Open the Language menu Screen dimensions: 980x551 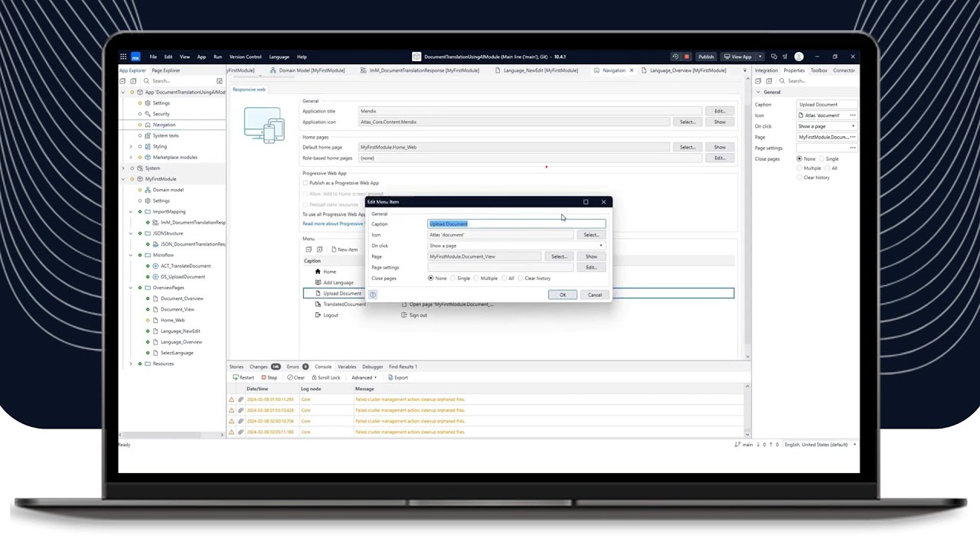pos(279,57)
